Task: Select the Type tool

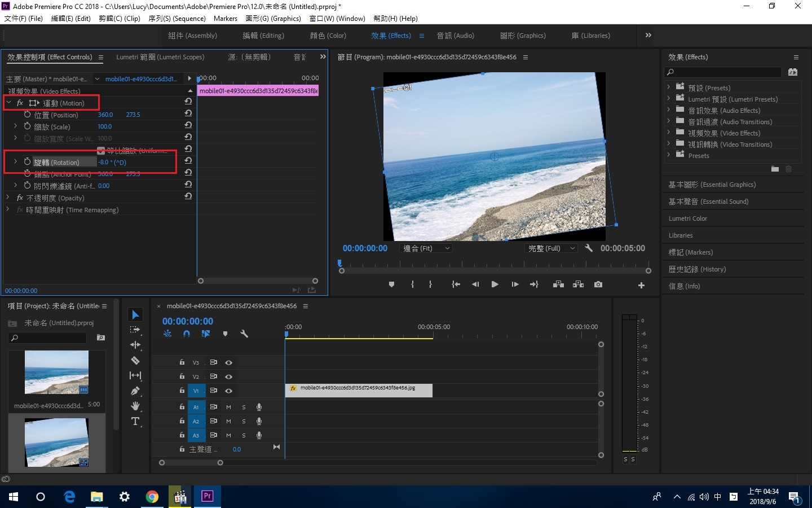Action: [x=135, y=421]
